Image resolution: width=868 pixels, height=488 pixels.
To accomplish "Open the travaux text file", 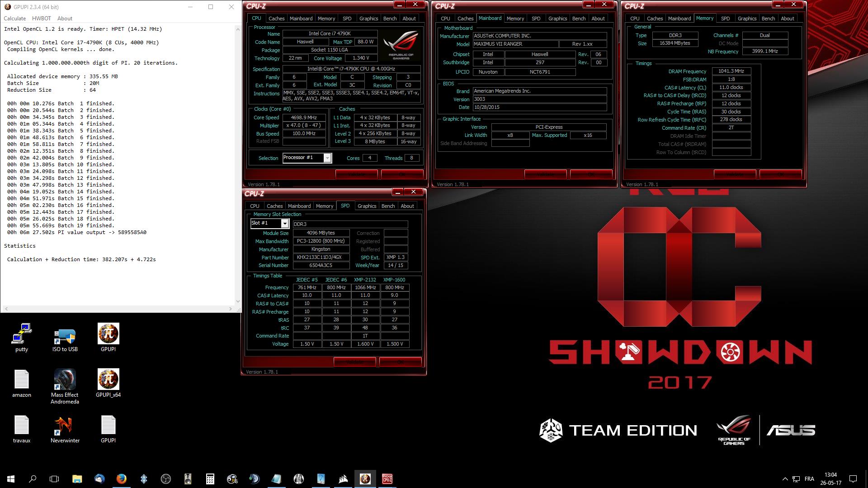I will (x=22, y=429).
